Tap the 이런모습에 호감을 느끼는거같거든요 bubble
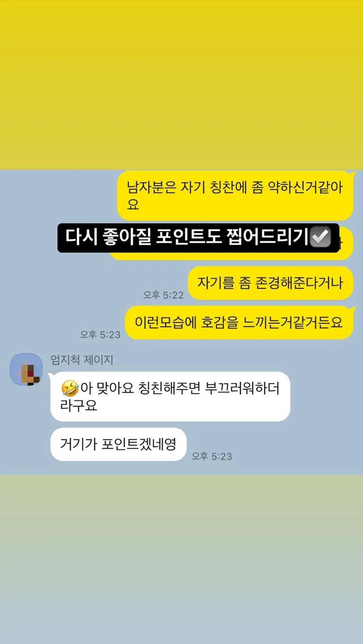The width and height of the screenshot is (363, 644). point(239,322)
